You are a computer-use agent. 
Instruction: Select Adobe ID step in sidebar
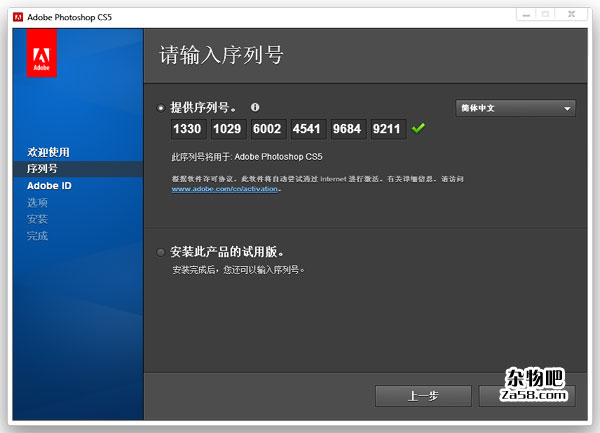[x=49, y=186]
